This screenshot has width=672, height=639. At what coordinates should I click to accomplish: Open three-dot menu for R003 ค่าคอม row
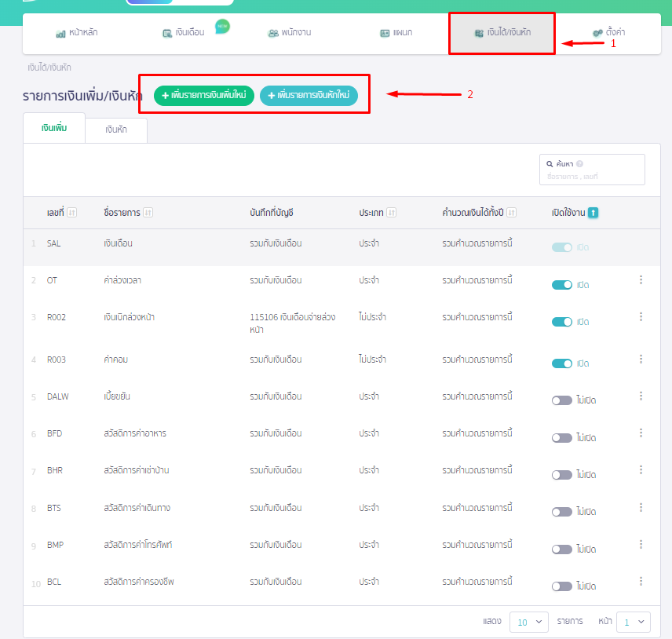pos(641,359)
